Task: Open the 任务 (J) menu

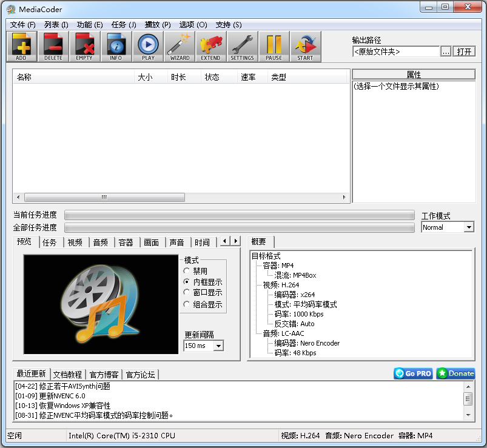Action: pos(124,25)
